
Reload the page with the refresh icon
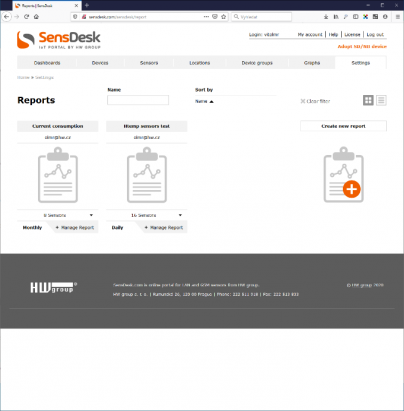[x=26, y=17]
